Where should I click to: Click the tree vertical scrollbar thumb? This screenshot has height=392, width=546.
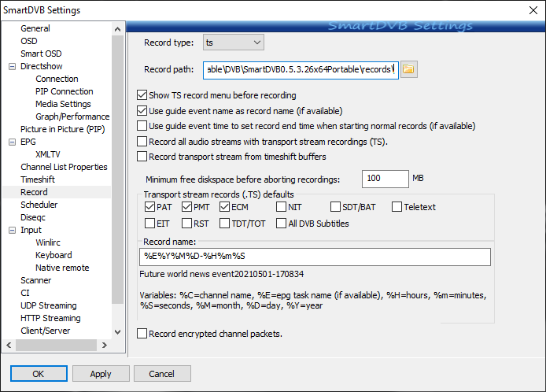pos(118,170)
